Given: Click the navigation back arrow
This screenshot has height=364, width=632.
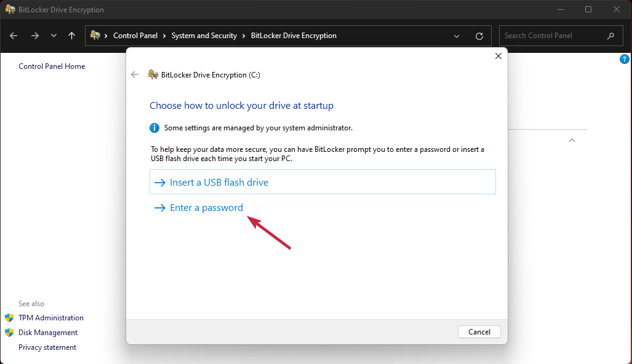Looking at the screenshot, I should [13, 35].
